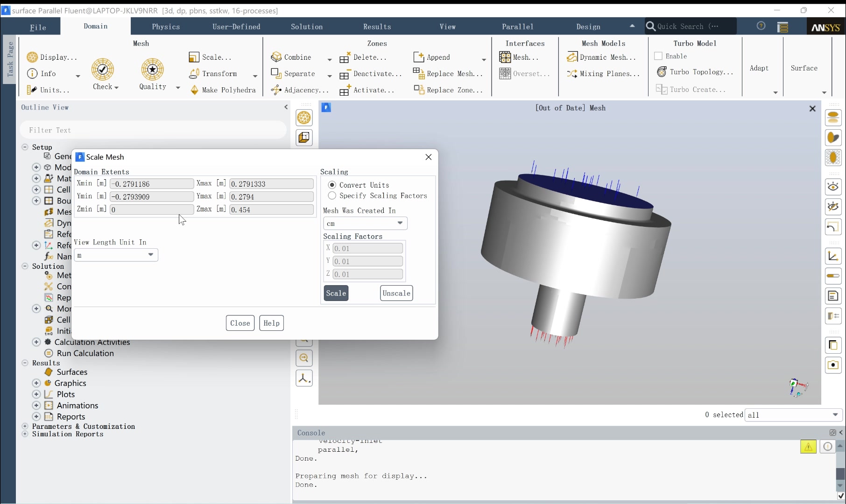Open the View Length Unit In dropdown

116,255
